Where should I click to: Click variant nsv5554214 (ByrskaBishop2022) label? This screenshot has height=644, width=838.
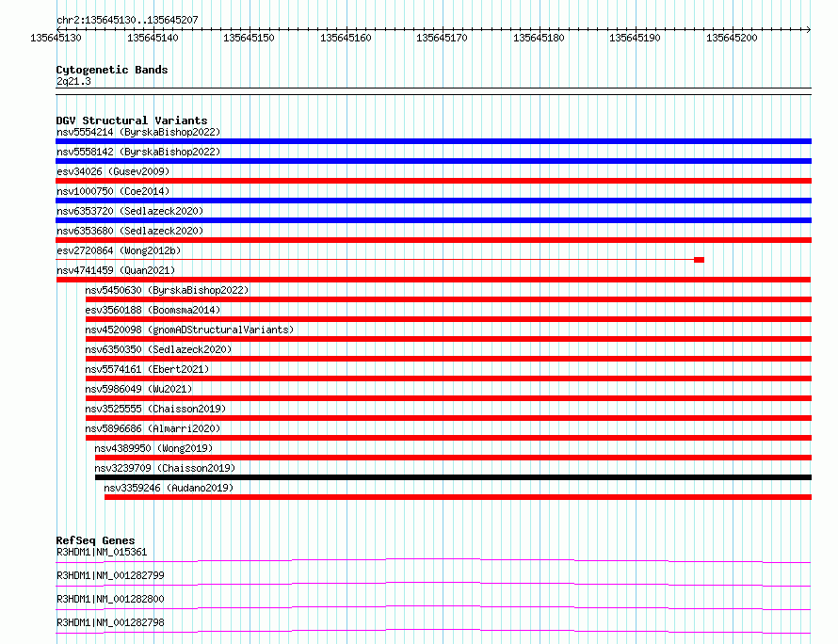click(138, 132)
